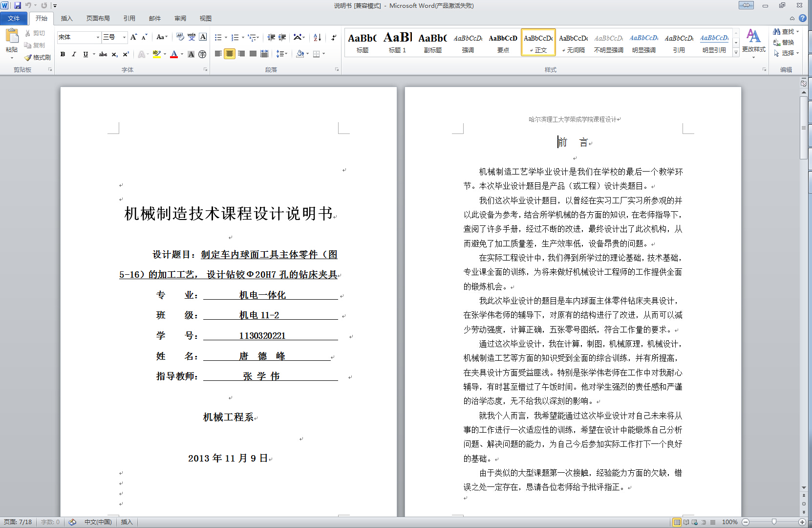Click the Shrink Font icon

tap(144, 37)
